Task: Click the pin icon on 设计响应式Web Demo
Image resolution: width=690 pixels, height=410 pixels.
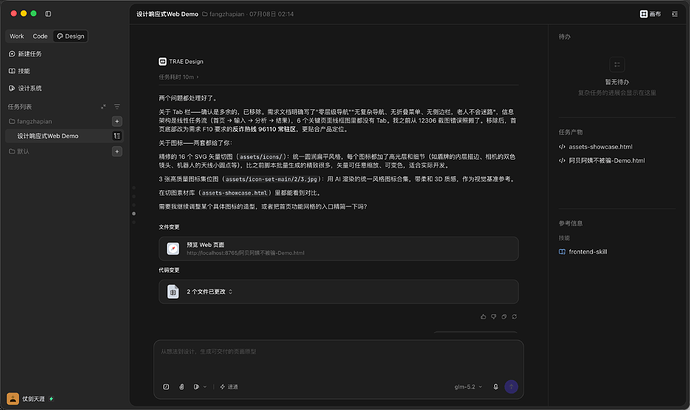Action: (x=117, y=136)
